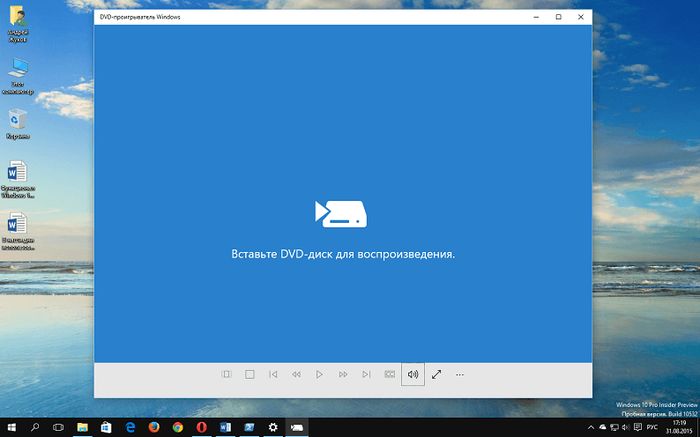Click the Stop playback button
700x437 pixels.
pos(250,374)
